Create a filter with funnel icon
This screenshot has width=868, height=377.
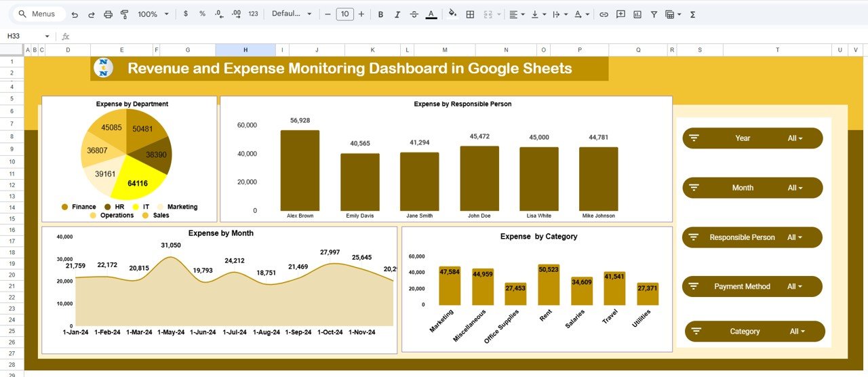[654, 14]
